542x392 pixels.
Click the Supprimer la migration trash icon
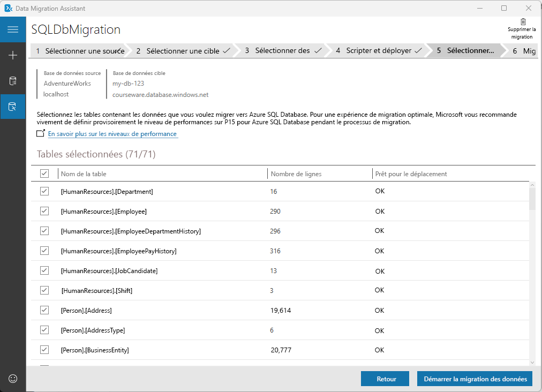(x=523, y=21)
